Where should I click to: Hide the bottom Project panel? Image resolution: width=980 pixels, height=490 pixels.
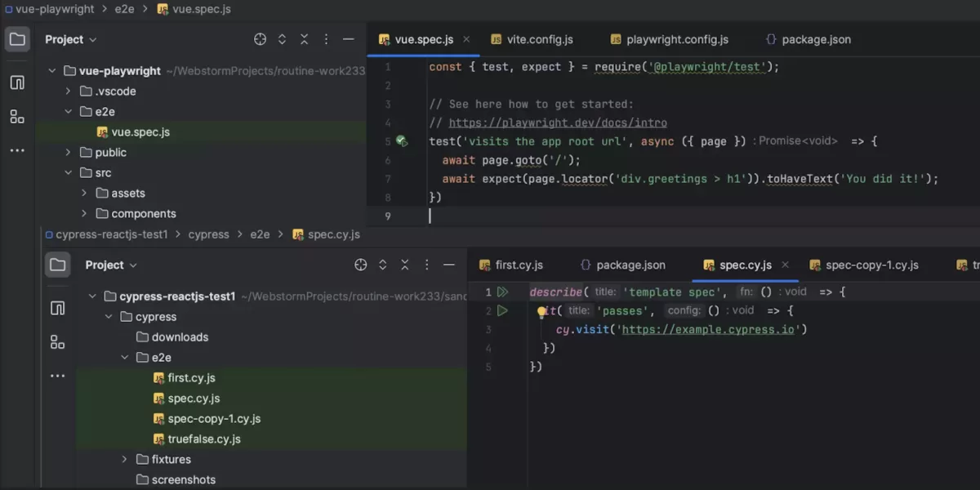click(449, 265)
